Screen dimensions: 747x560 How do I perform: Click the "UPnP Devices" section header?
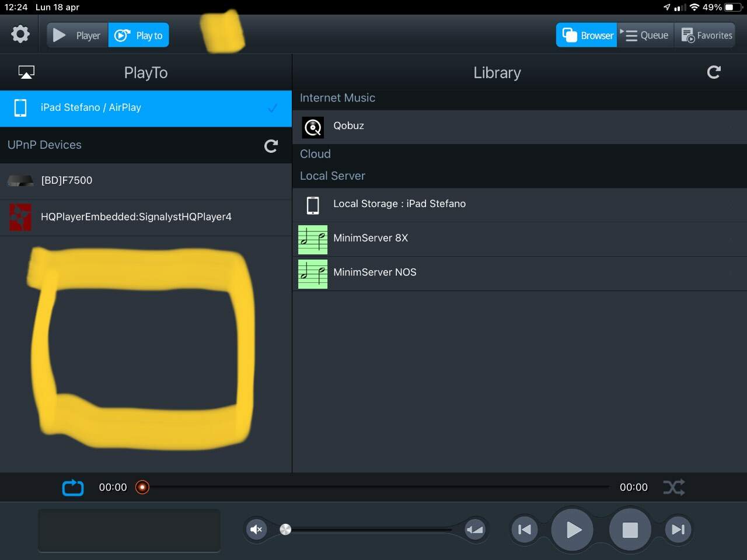44,145
